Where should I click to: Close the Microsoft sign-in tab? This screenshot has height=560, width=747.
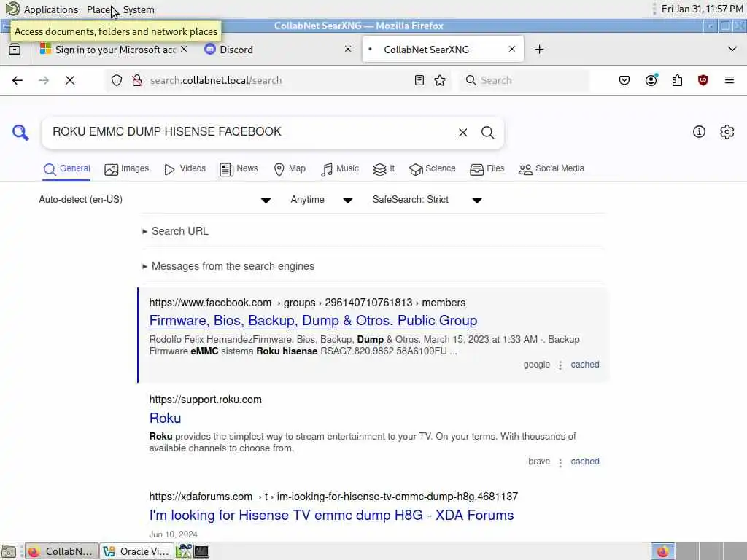[184, 49]
